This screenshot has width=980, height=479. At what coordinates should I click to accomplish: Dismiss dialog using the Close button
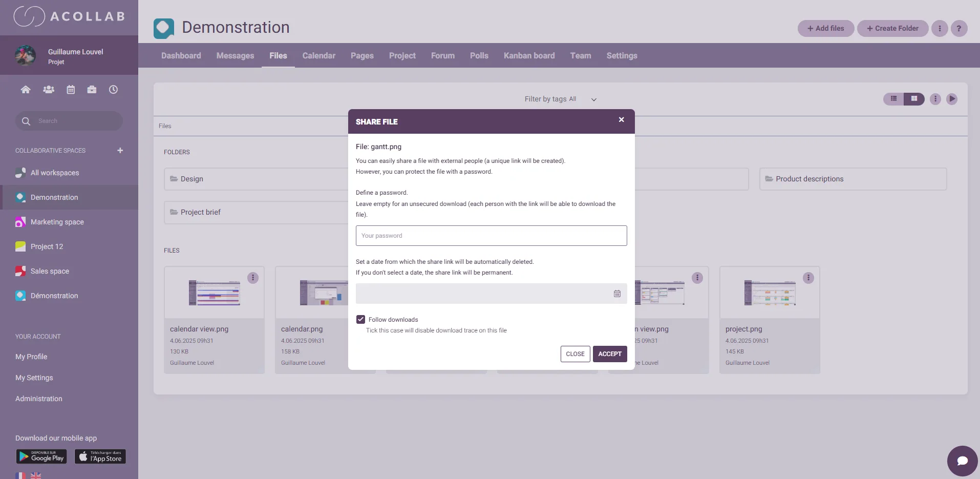pos(575,354)
